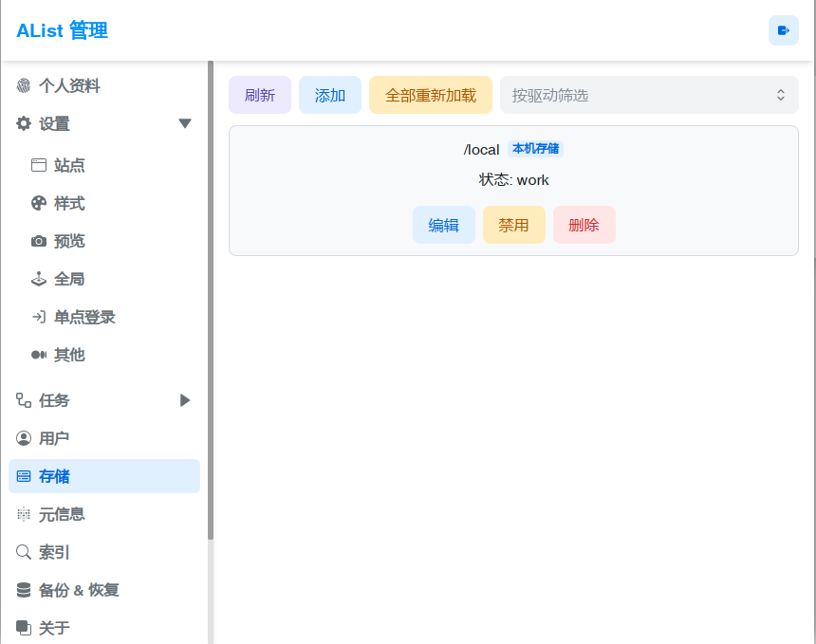Click the palette icon beside 样式
This screenshot has width=816, height=644.
(x=39, y=203)
